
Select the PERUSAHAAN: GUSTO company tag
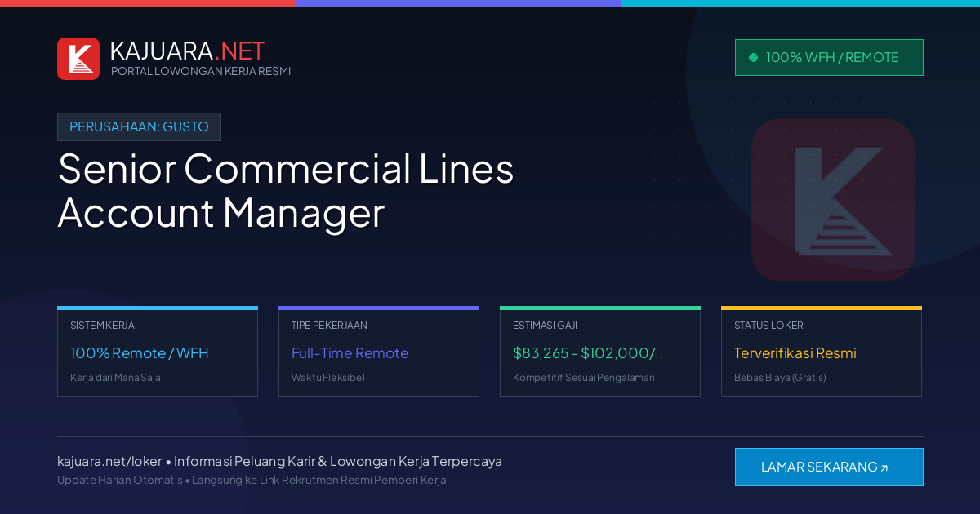coord(139,126)
